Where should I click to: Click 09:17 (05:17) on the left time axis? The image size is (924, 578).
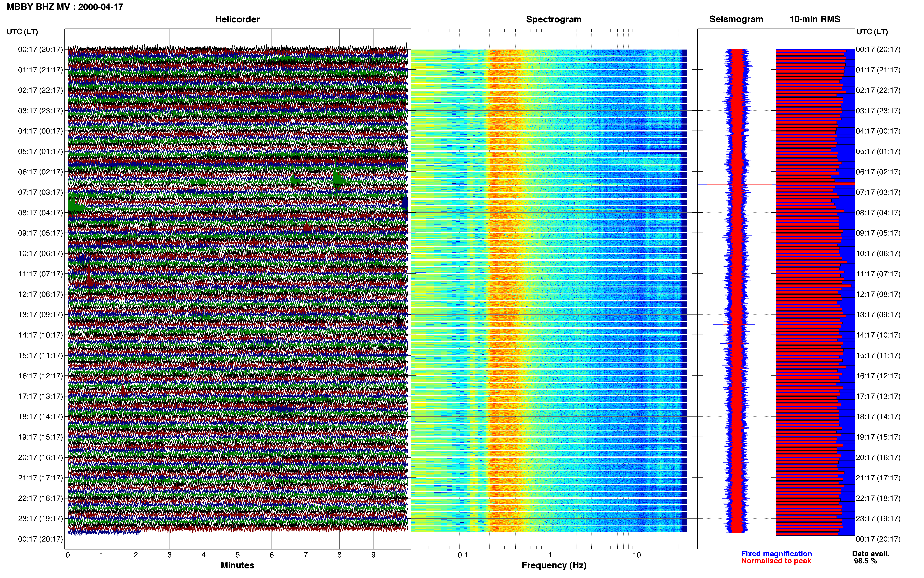[x=41, y=233]
